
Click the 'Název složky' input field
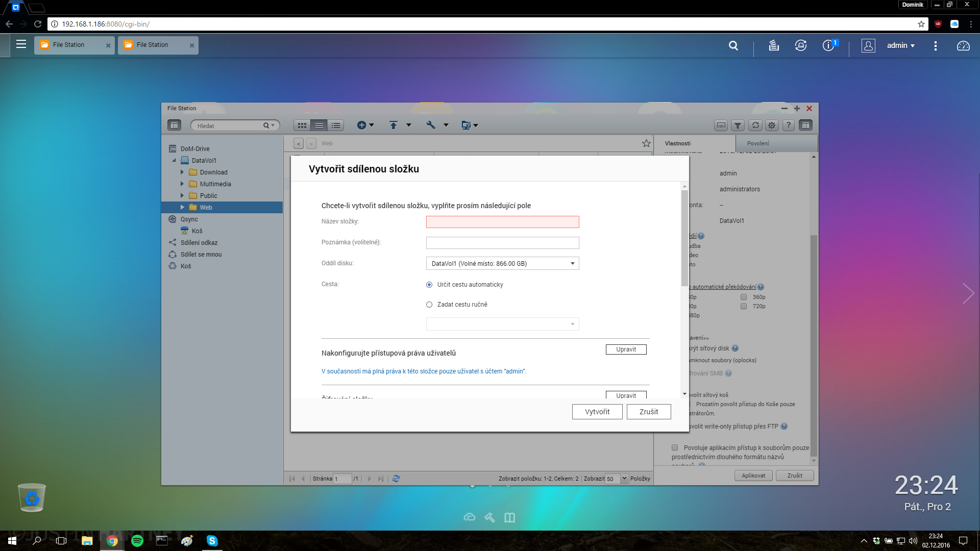pos(502,222)
